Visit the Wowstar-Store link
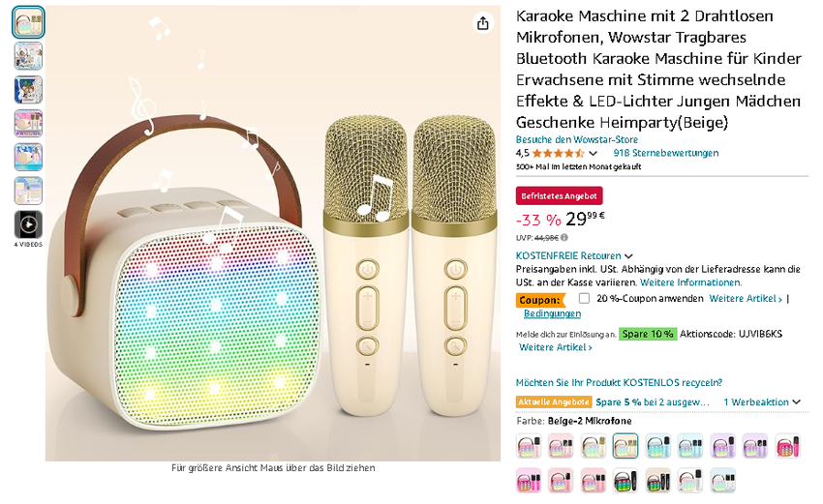This screenshot has width=823, height=504. pyautogui.click(x=577, y=139)
